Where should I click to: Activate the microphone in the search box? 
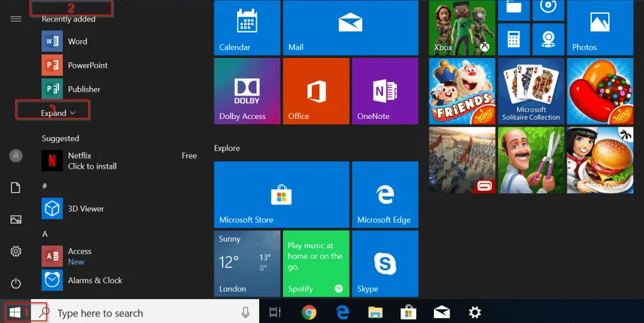point(246,313)
